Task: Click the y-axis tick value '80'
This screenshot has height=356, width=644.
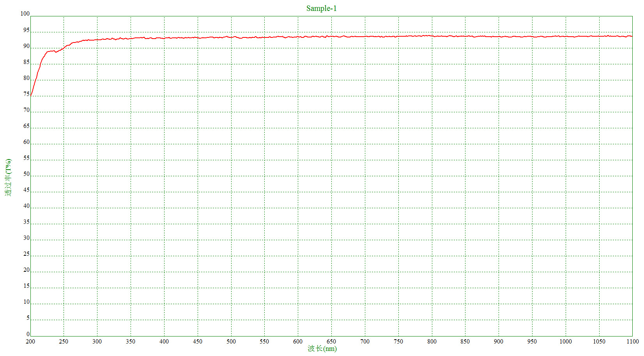Action: pos(27,78)
